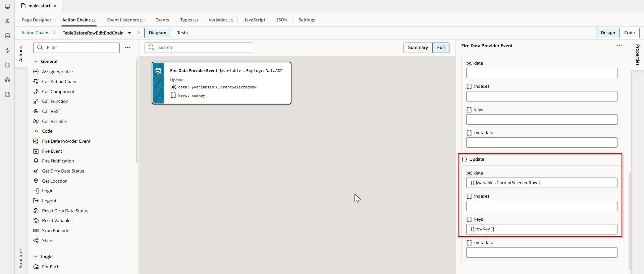The image size is (644, 274).
Task: Open the Variables tab
Action: (x=221, y=20)
